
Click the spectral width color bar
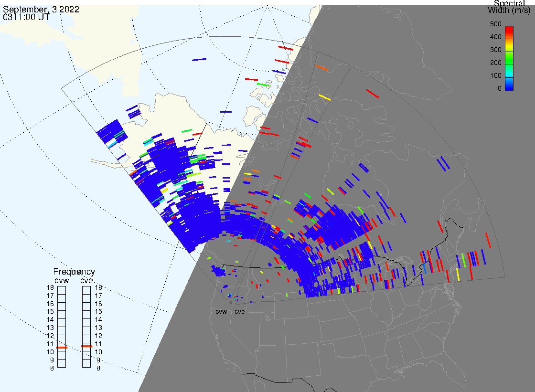[x=509, y=58]
